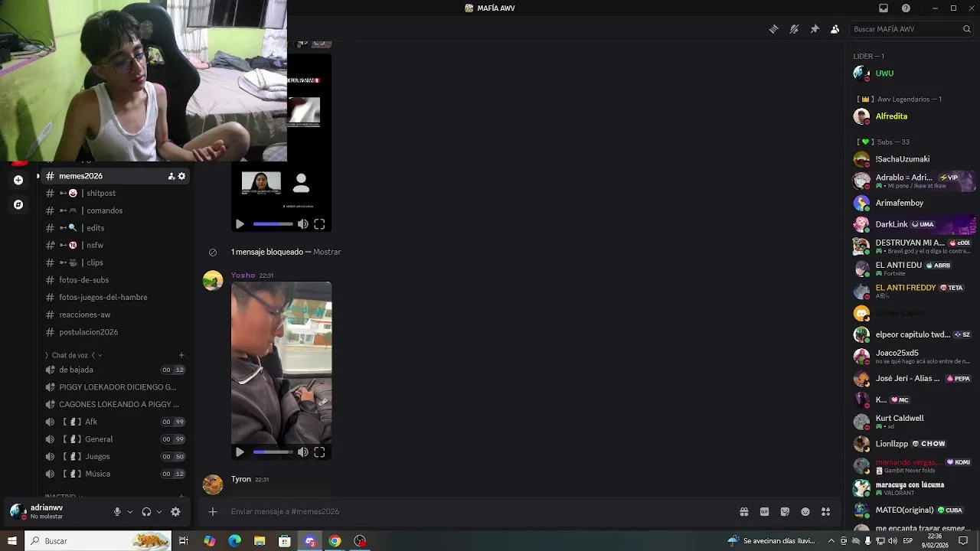The image size is (980, 551).
Task: Click Mostrar to reveal blocked message
Action: 327,252
